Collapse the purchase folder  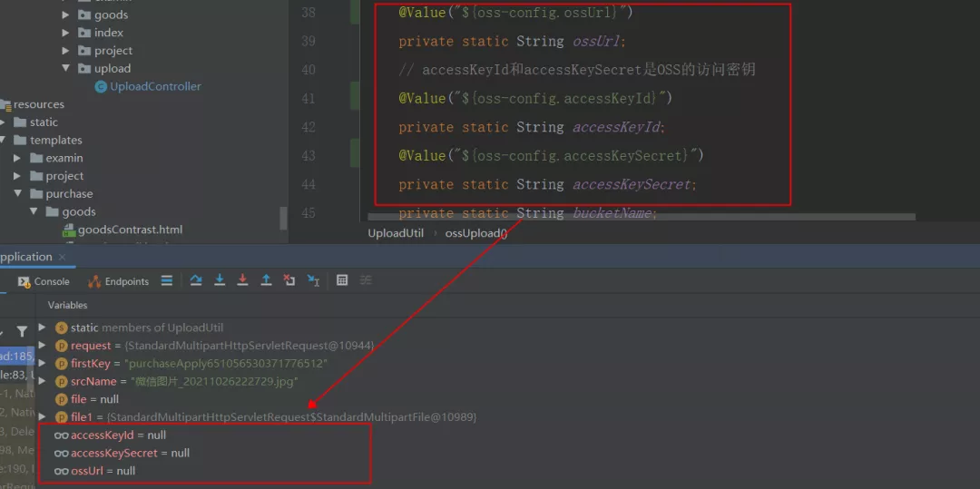pos(17,193)
